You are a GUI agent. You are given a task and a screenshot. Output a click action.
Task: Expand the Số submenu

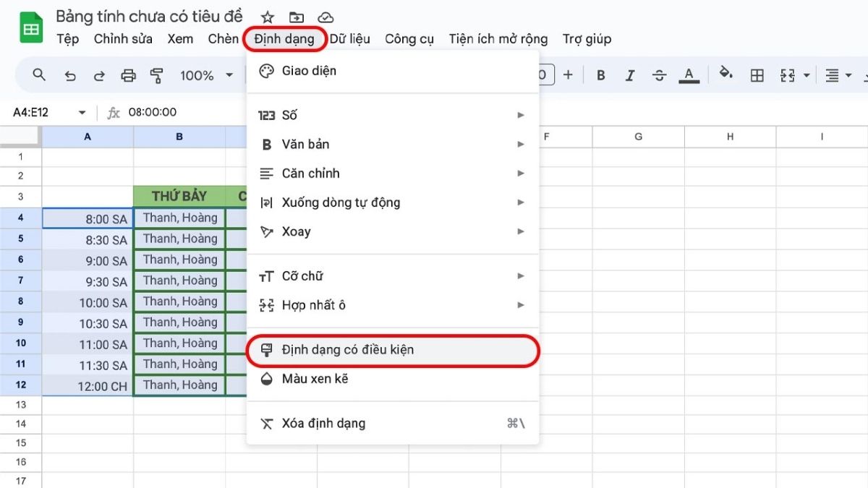click(x=392, y=115)
